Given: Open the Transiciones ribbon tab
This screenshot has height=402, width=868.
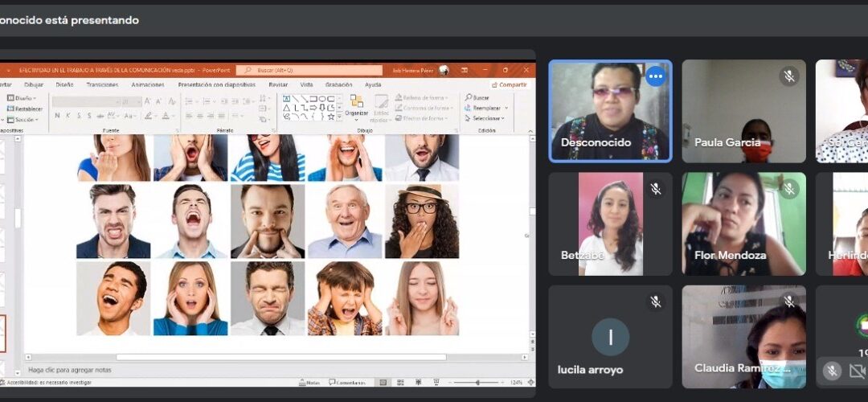Looking at the screenshot, I should coord(102,84).
